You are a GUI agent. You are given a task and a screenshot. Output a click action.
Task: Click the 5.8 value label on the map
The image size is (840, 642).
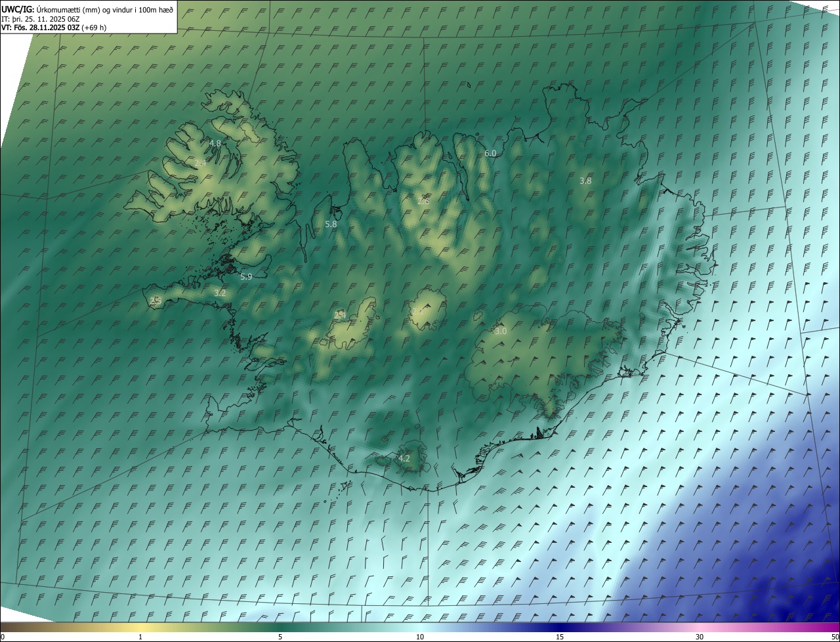[331, 224]
